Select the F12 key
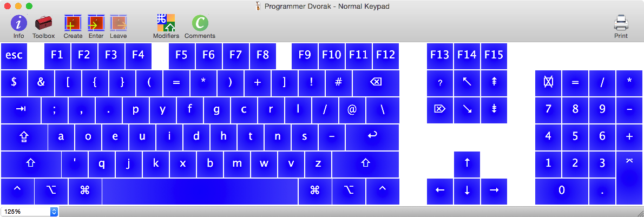Image resolution: width=644 pixels, height=217 pixels. tap(386, 56)
